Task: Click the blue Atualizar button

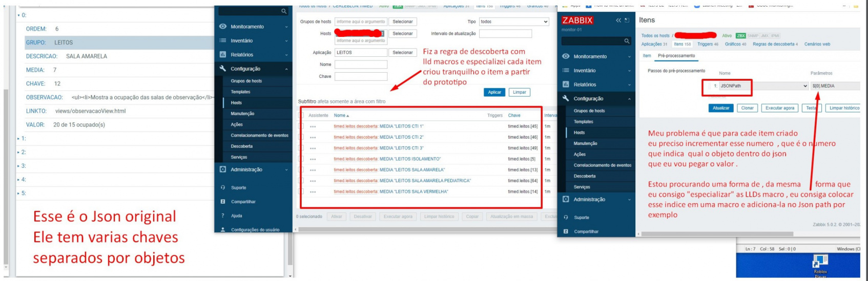Action: tap(721, 108)
